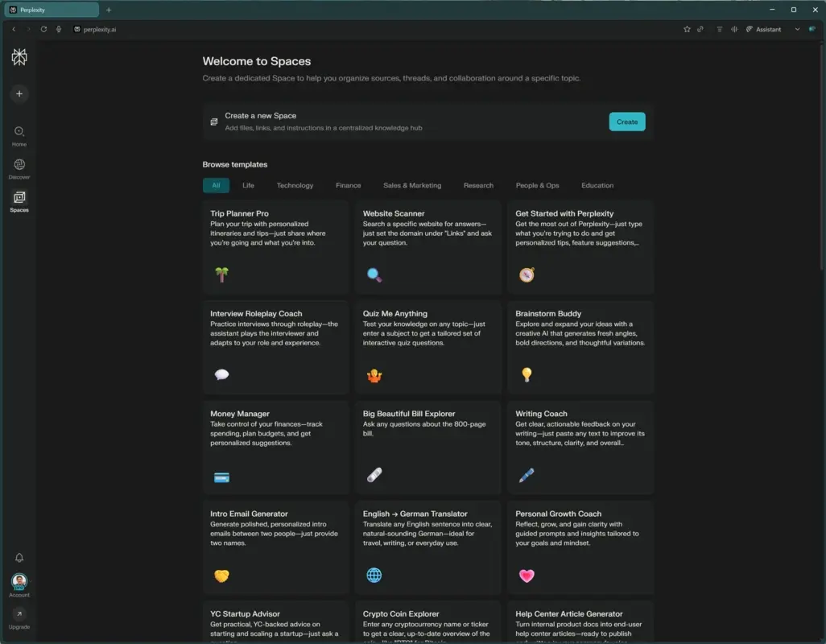Click your Account avatar in the sidebar
Screen dimensions: 826x644
19,582
